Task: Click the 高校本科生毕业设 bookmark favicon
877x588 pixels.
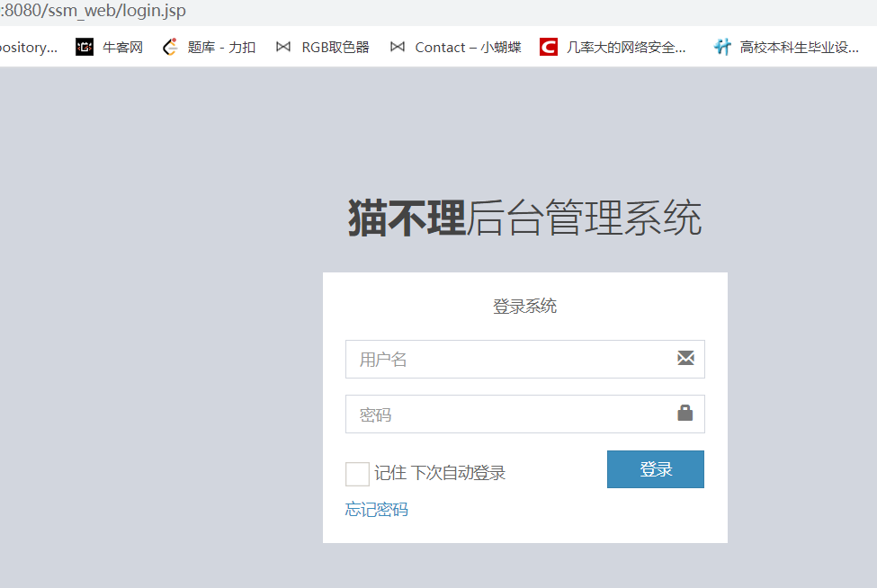Action: coord(722,47)
